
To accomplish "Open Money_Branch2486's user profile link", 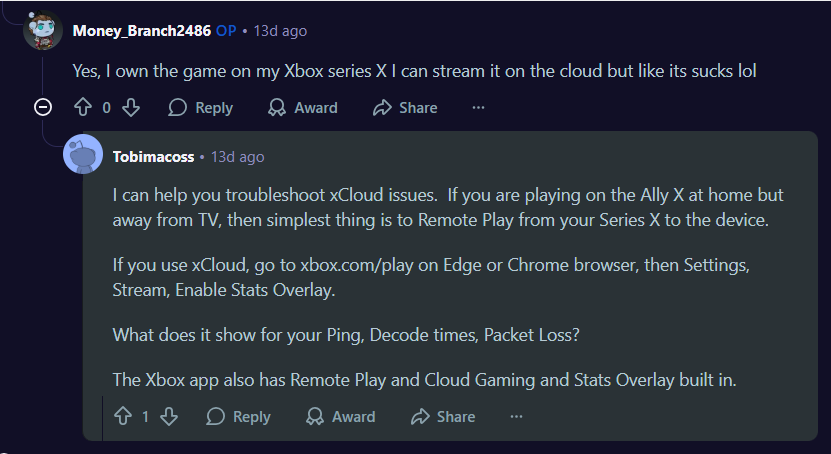I will (x=141, y=30).
